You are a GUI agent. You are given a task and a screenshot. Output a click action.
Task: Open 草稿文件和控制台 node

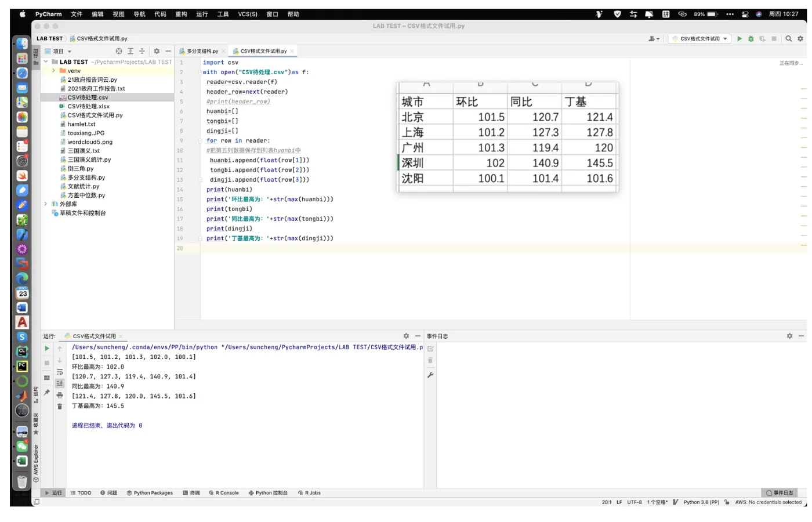(x=82, y=213)
